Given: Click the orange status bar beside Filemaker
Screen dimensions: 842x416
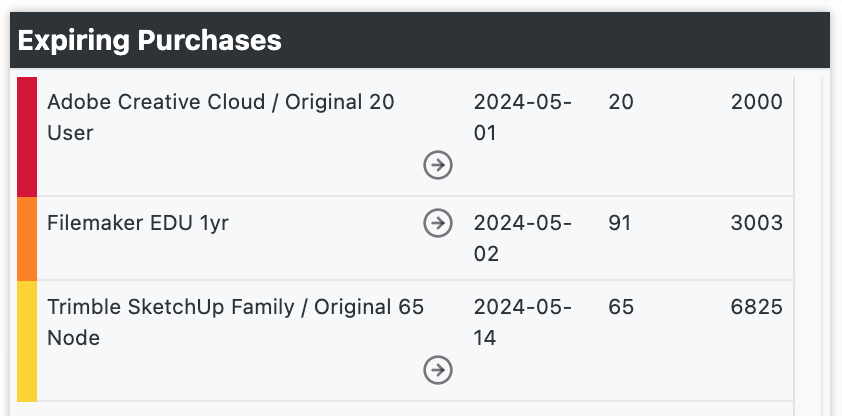Looking at the screenshot, I should point(27,239).
